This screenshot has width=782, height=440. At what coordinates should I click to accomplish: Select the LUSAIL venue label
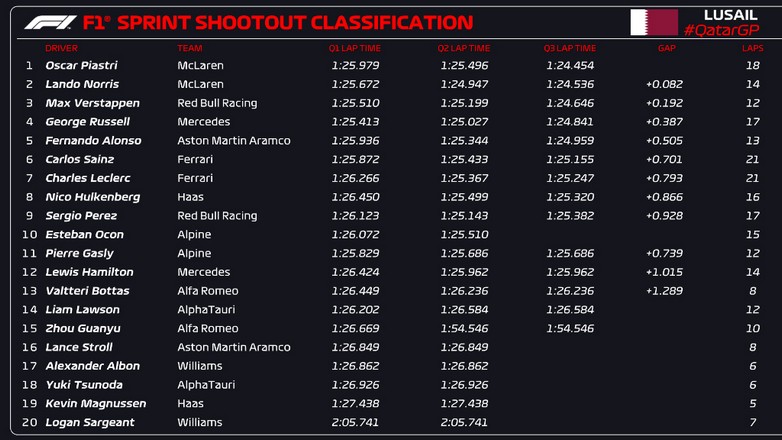[730, 15]
